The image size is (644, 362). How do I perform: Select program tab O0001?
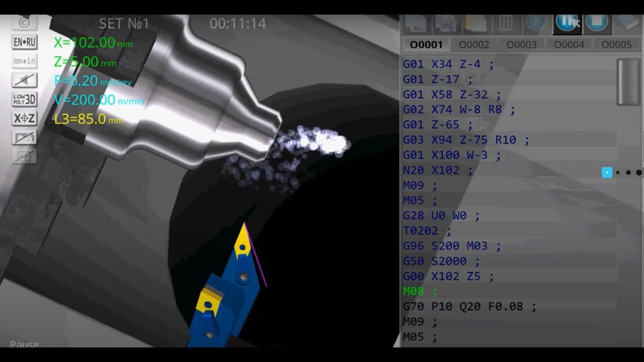(426, 45)
